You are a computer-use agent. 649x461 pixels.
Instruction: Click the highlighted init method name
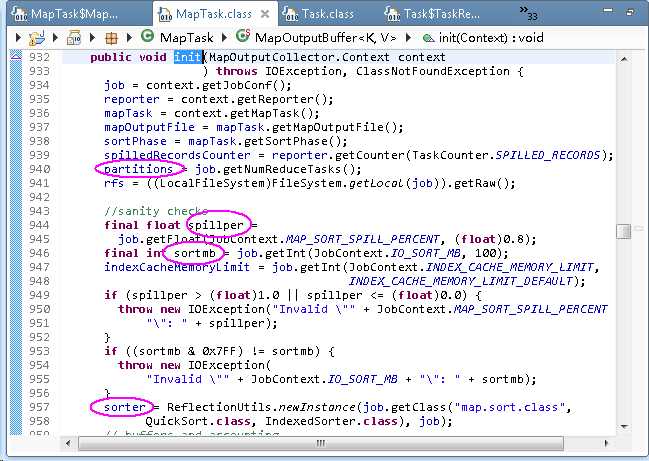[x=188, y=57]
